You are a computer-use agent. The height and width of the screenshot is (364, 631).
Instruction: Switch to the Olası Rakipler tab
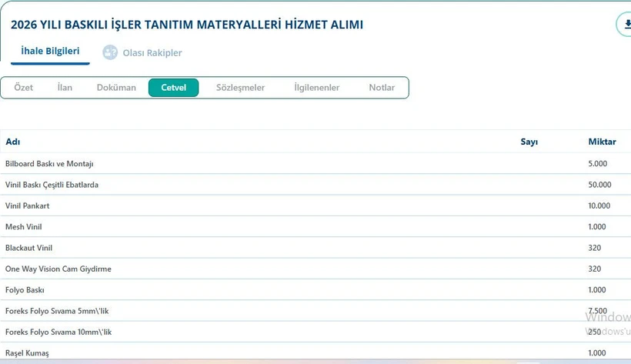tap(152, 53)
